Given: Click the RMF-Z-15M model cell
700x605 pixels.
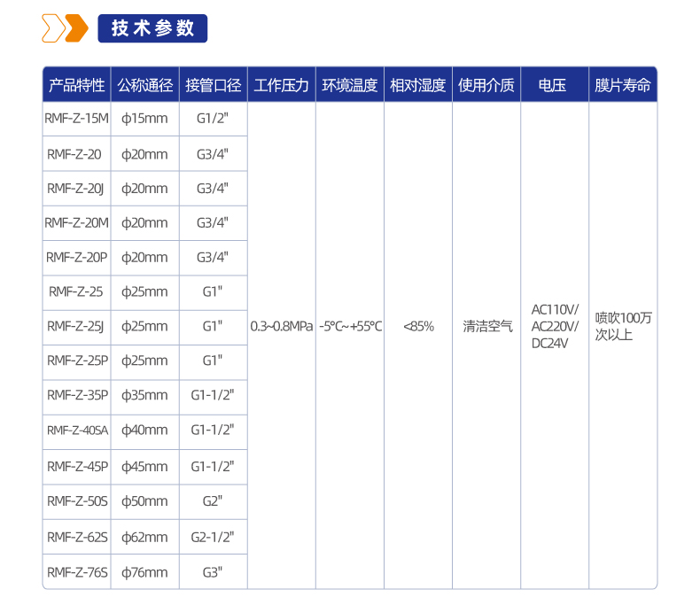Looking at the screenshot, I should coord(77,119).
